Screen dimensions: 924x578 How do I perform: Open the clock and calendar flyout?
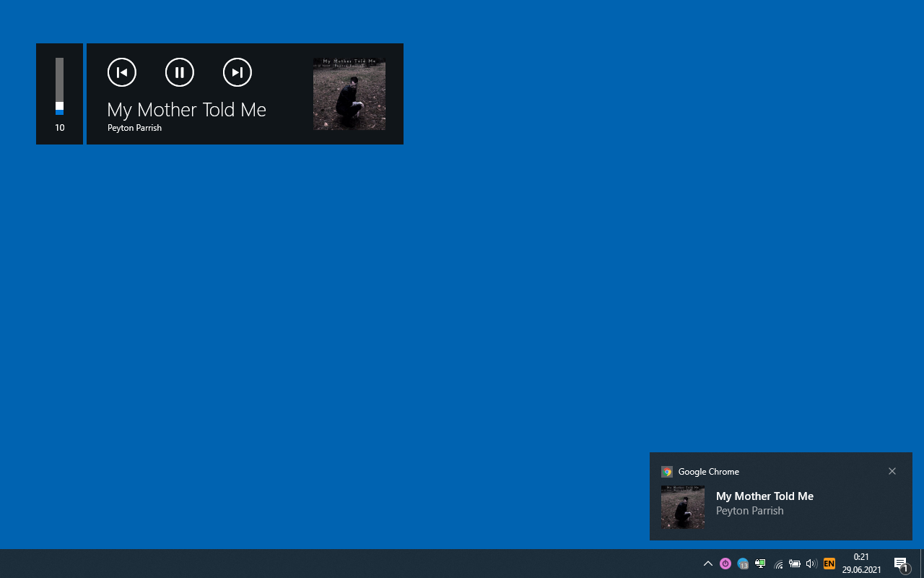click(x=861, y=564)
